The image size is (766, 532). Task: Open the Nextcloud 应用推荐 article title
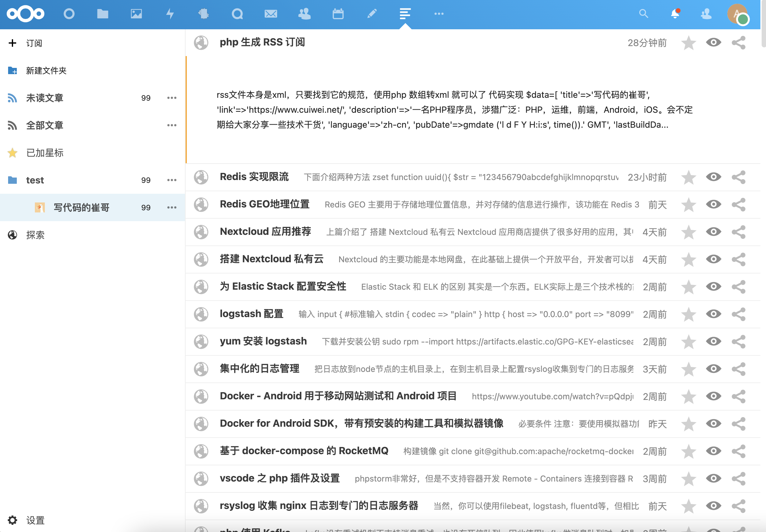tap(266, 231)
